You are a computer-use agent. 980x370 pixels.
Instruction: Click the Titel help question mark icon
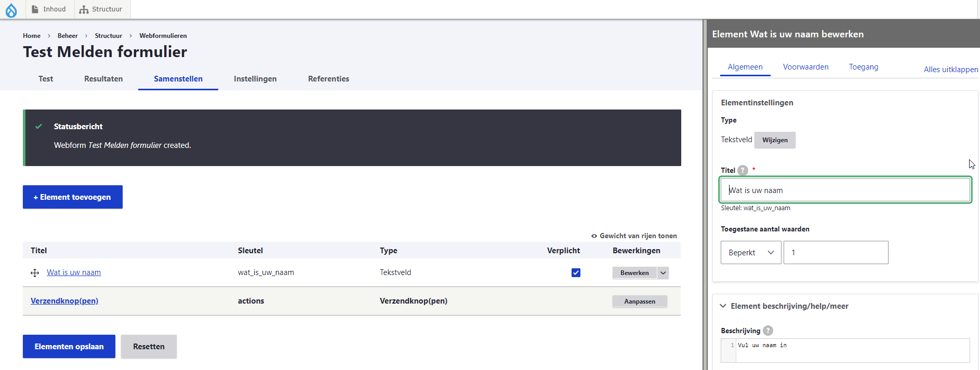743,170
